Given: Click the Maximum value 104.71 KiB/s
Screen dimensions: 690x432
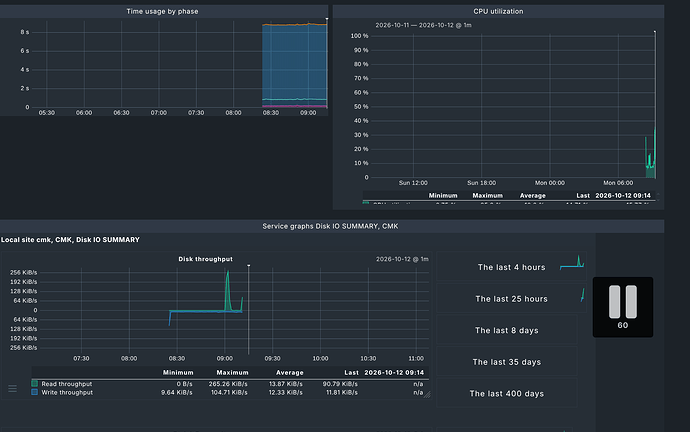Looking at the screenshot, I should [x=229, y=392].
